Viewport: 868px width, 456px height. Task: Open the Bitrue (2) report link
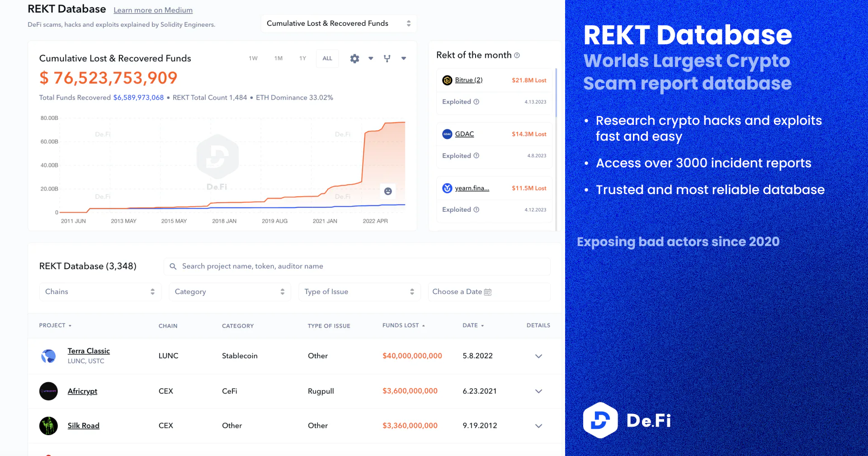[x=469, y=80]
